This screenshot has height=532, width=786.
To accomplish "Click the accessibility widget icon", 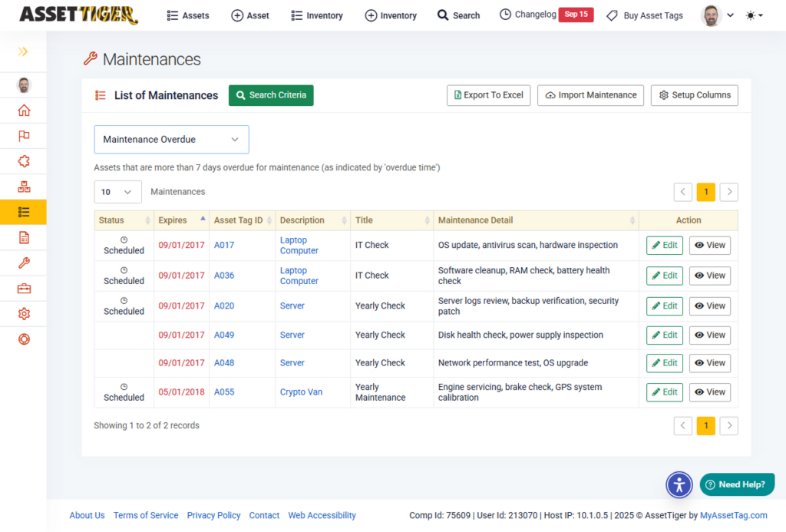I will click(679, 484).
